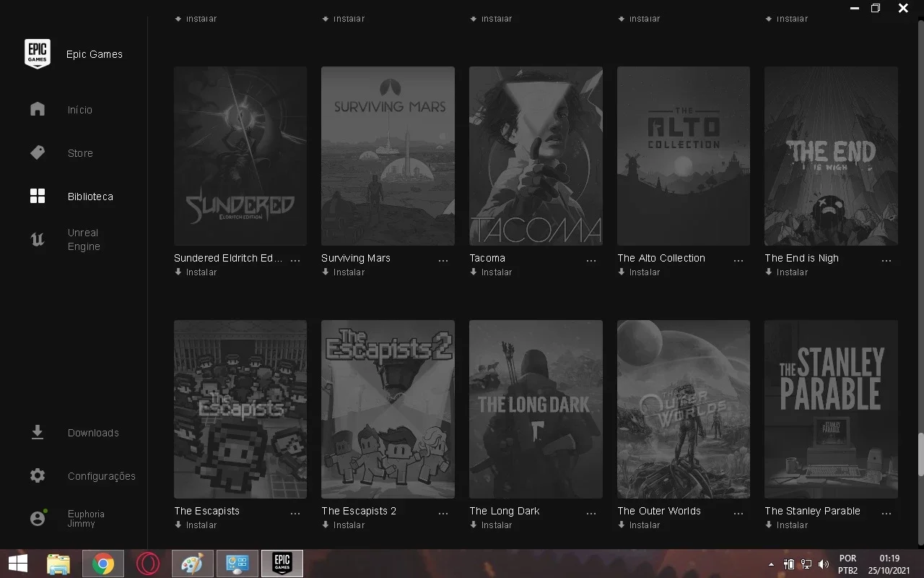Select Biblioteca in the sidebar

(x=90, y=197)
